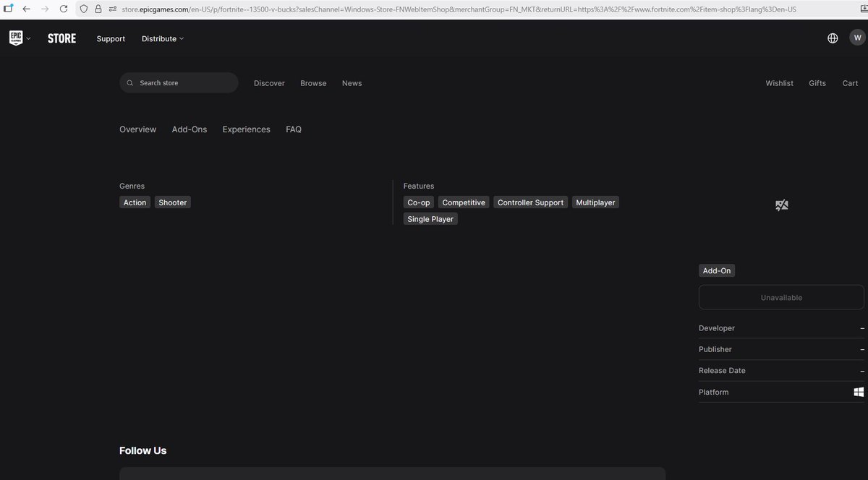Click the Windows platform icon
The image size is (868, 480).
pyautogui.click(x=859, y=392)
